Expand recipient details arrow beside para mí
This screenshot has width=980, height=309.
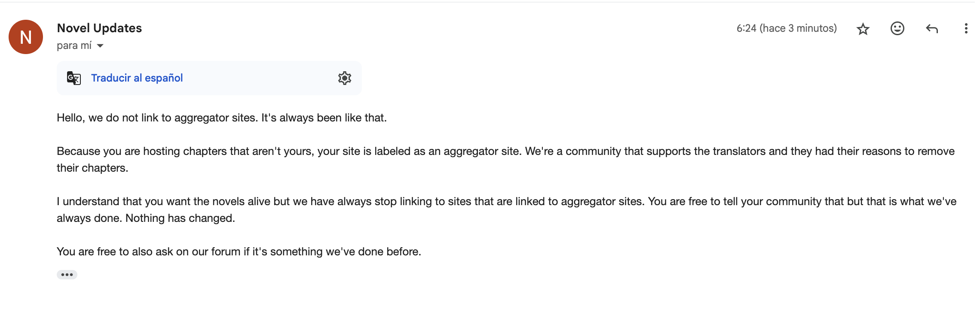coord(100,46)
